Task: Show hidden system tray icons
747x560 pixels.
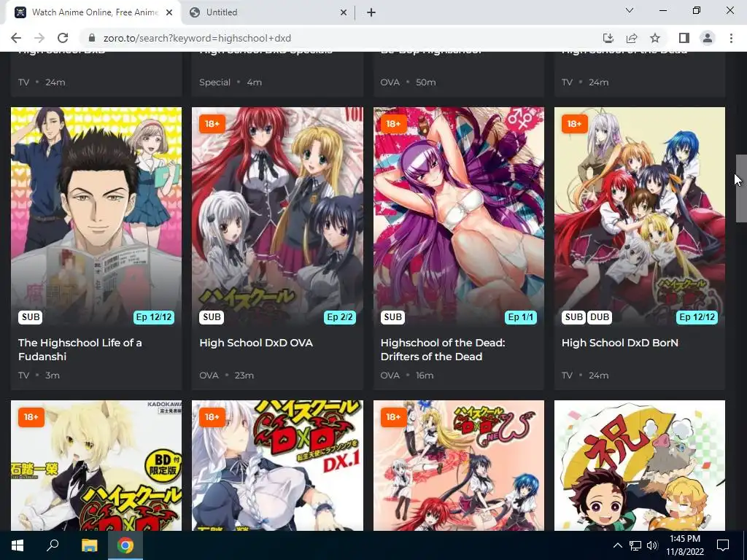Action: 617,545
